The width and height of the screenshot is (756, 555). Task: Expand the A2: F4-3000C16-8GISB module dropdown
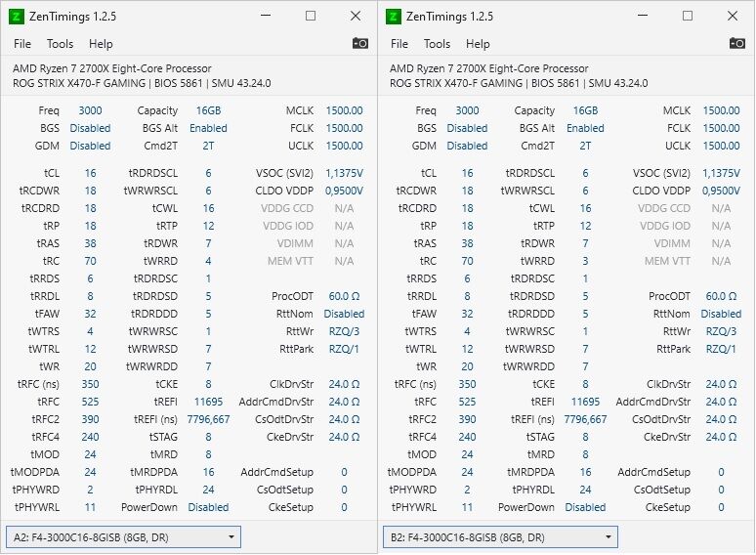pos(123,537)
